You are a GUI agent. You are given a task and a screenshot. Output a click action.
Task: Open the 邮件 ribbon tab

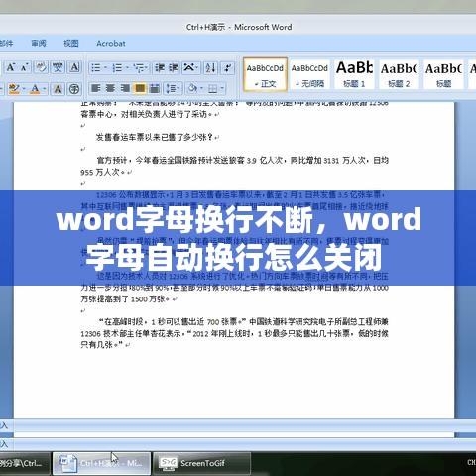pyautogui.click(x=6, y=44)
